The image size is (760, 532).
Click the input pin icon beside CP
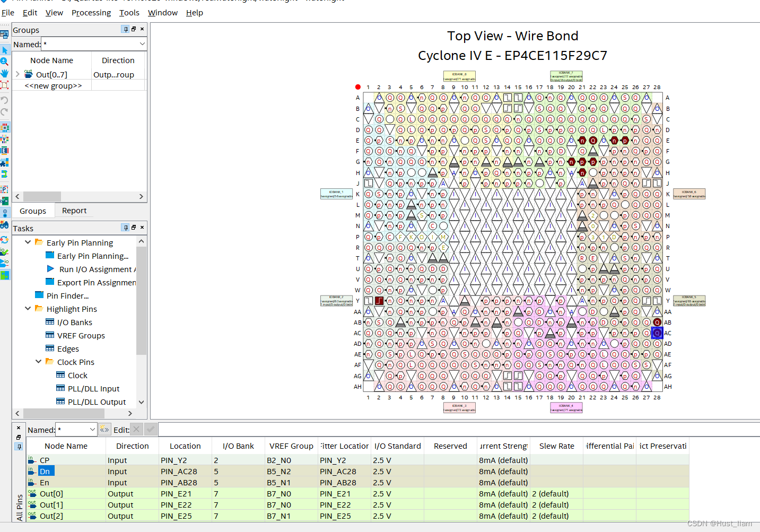coord(32,460)
